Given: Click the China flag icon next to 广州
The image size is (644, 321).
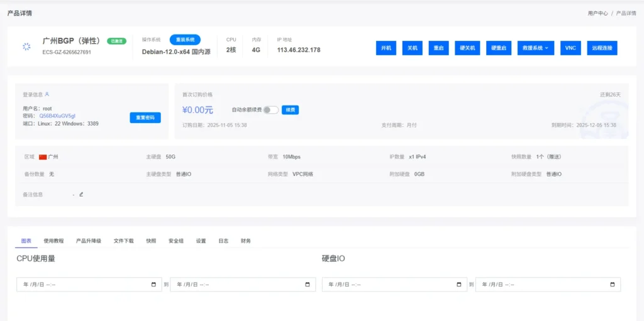Looking at the screenshot, I should 43,156.
